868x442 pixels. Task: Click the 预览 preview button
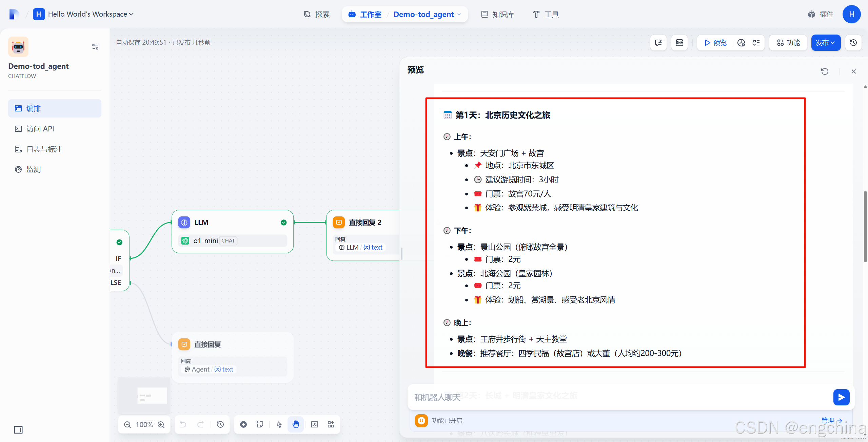coord(715,43)
